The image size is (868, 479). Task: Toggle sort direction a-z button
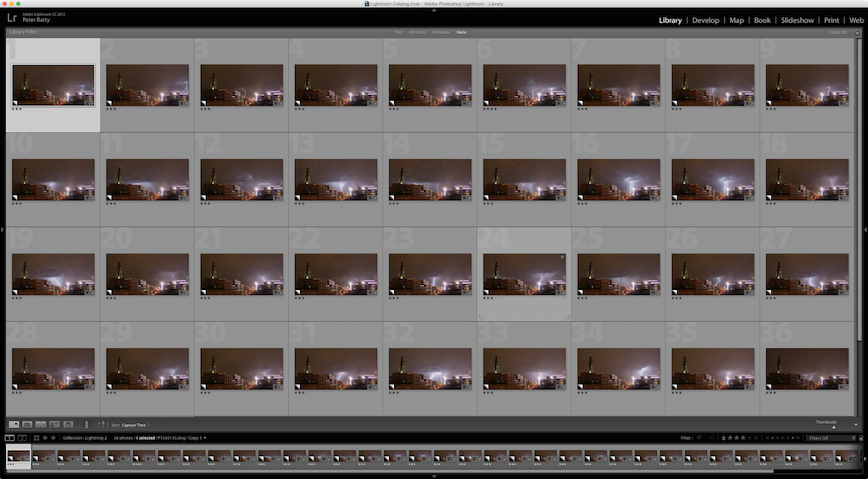(103, 424)
